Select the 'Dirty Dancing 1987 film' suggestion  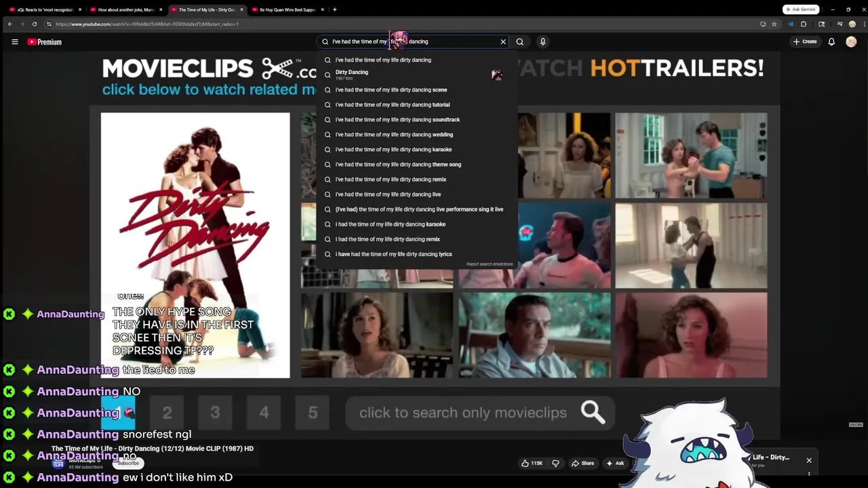(416, 75)
